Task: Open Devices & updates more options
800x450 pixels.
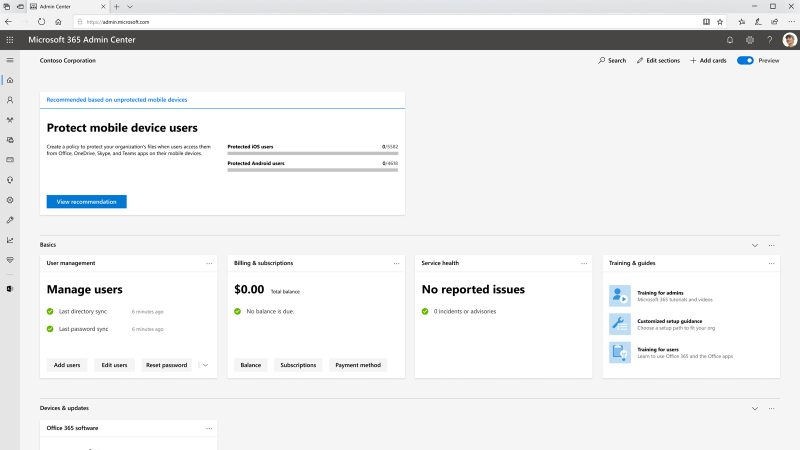Action: [771, 409]
